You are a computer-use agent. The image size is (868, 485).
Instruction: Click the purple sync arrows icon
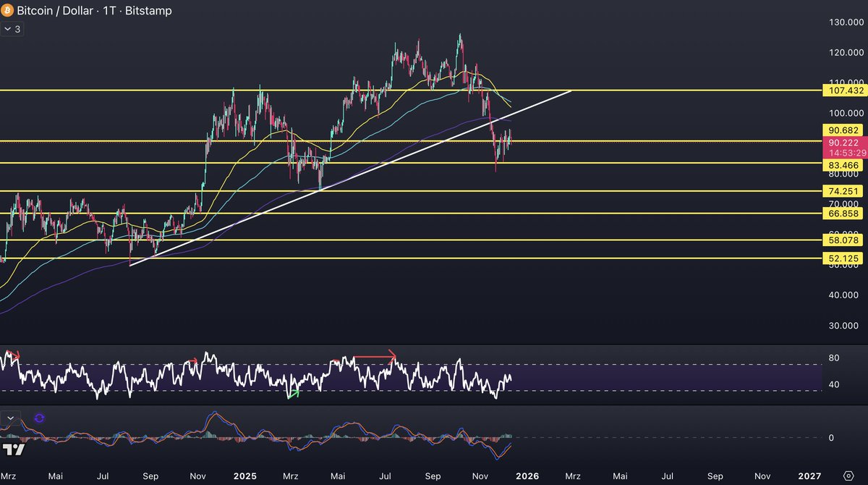click(39, 418)
